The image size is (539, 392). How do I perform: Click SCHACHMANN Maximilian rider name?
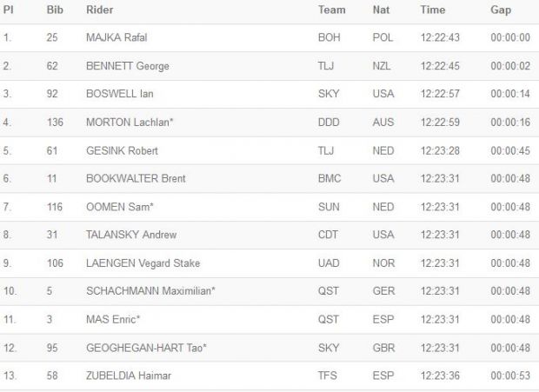pos(150,291)
